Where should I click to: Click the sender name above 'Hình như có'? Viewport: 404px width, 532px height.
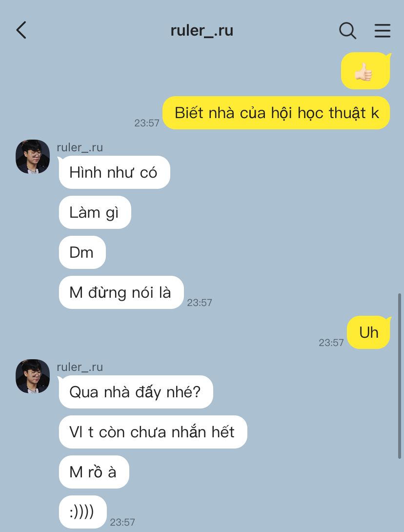point(80,147)
